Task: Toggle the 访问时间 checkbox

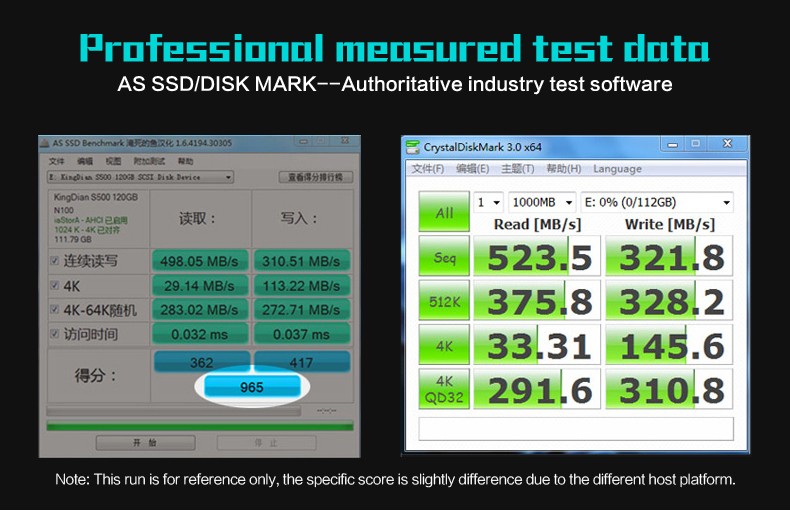Action: pos(54,333)
